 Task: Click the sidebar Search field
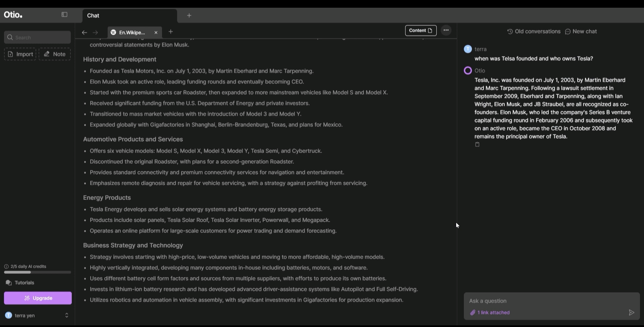pyautogui.click(x=38, y=37)
